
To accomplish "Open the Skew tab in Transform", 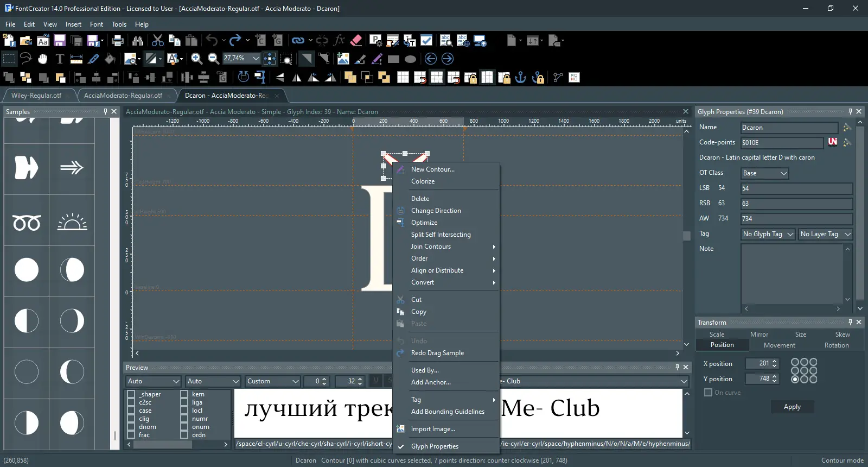I will [x=843, y=335].
